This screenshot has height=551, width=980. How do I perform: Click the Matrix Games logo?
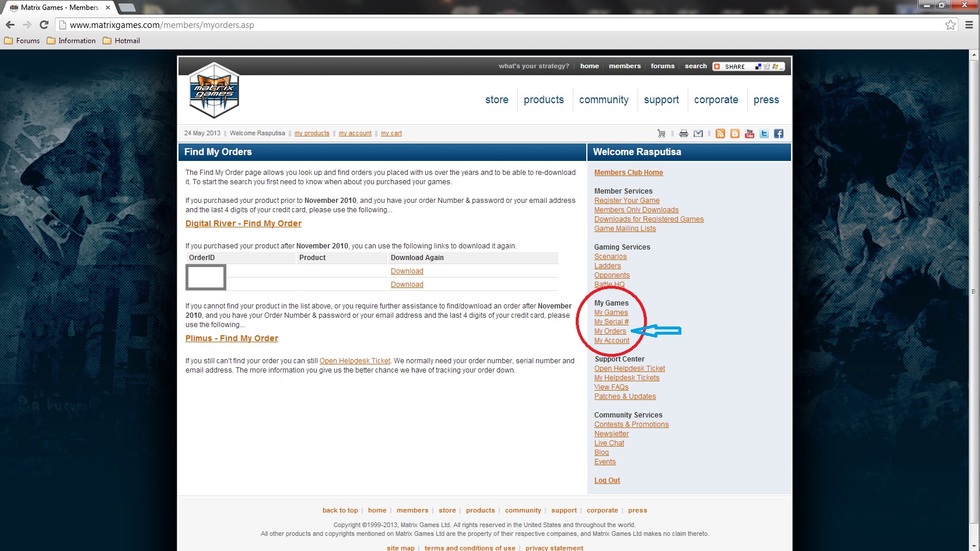[214, 90]
